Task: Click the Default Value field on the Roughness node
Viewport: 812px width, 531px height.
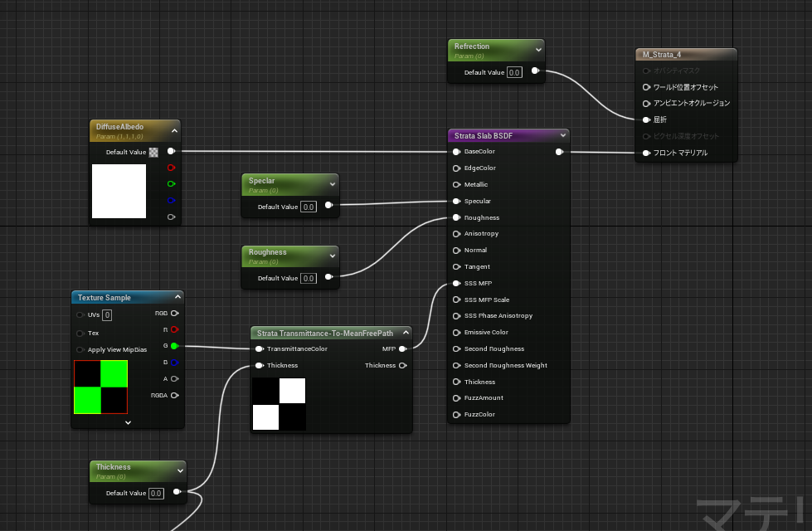Action: [308, 276]
